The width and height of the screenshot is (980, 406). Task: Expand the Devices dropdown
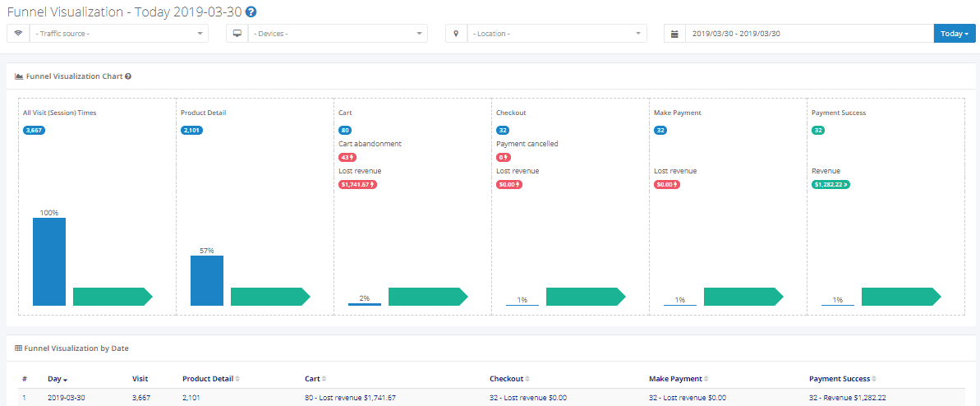click(x=338, y=34)
